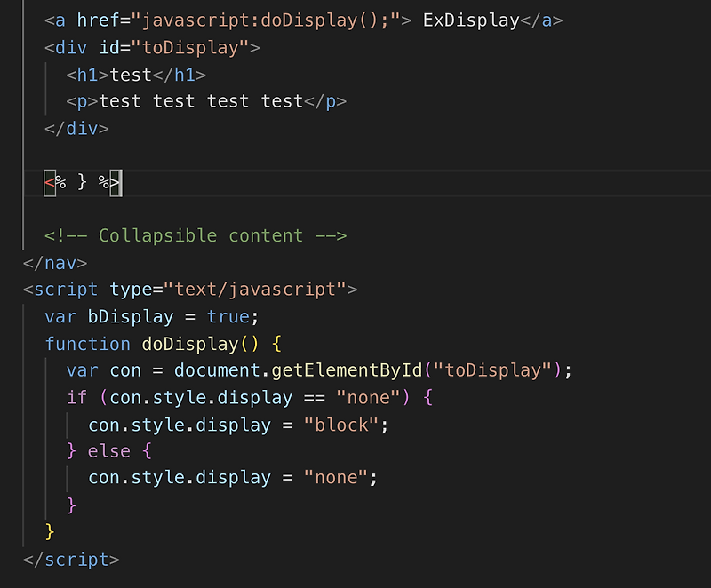The height and width of the screenshot is (588, 711).
Task: Click the paragraph 'test test test test' text
Action: click(x=200, y=100)
